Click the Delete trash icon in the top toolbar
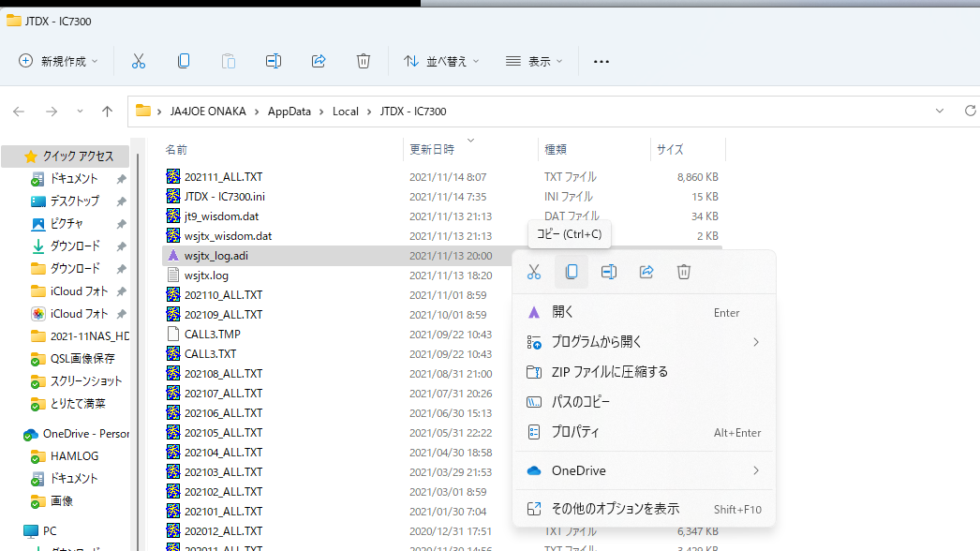This screenshot has width=980, height=551. pos(364,61)
